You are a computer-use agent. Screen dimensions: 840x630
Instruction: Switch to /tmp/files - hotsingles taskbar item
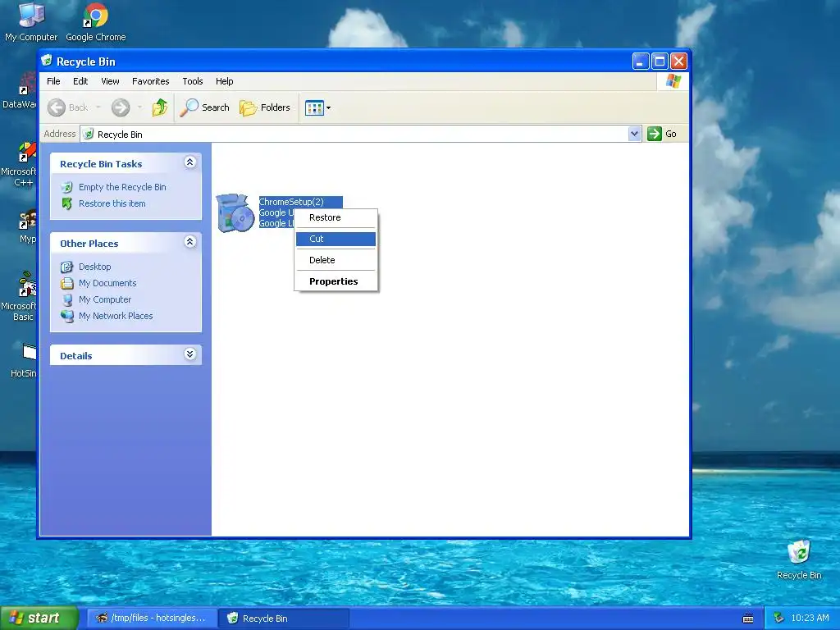(151, 619)
